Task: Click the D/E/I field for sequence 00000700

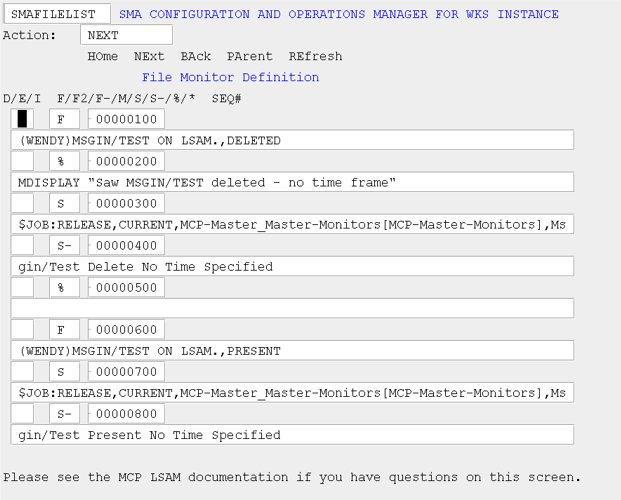Action: 22,371
